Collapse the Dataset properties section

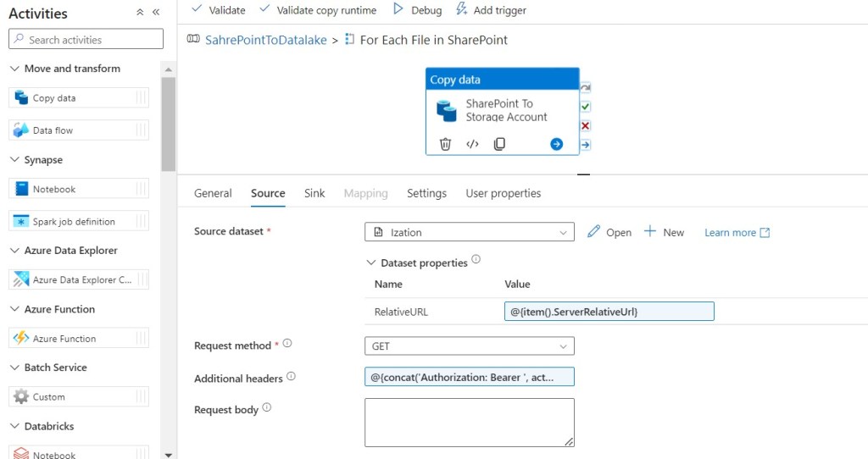(x=371, y=263)
